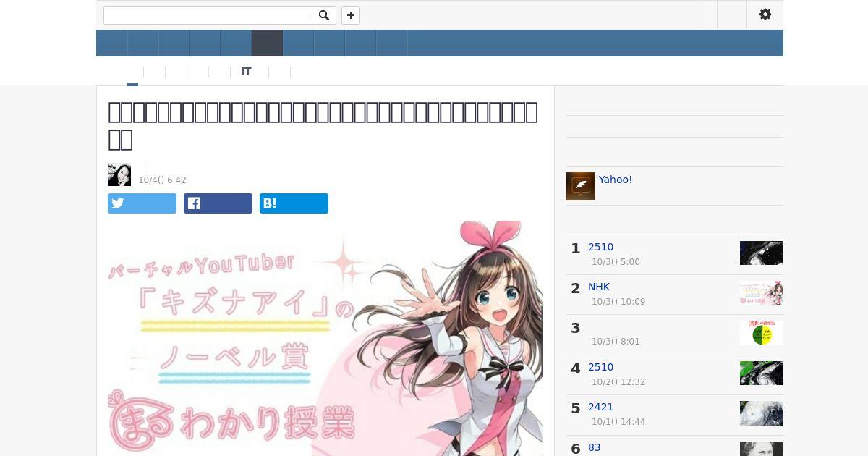This screenshot has height=456, width=868.
Task: Click the article date "10/4() 6:42"
Action: coord(162,180)
